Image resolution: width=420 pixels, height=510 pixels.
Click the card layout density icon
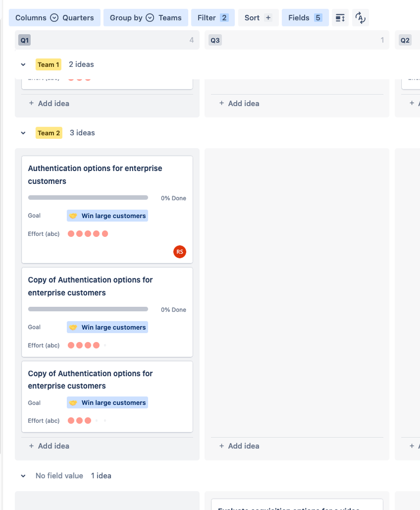(340, 17)
